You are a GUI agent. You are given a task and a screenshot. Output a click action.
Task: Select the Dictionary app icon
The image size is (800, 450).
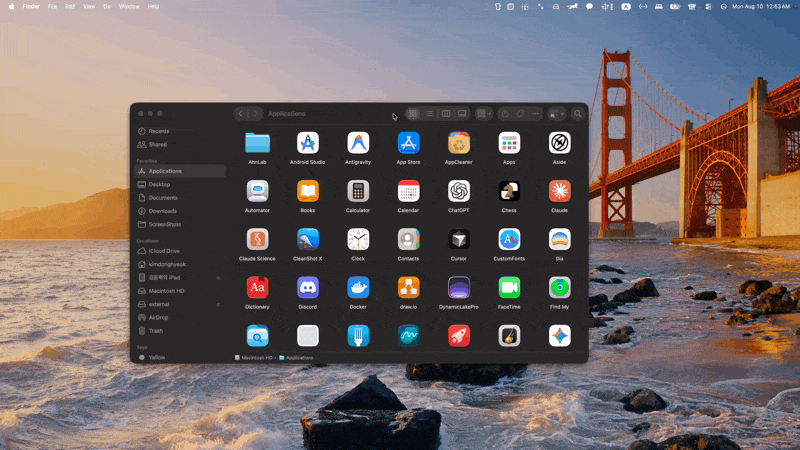(x=257, y=288)
